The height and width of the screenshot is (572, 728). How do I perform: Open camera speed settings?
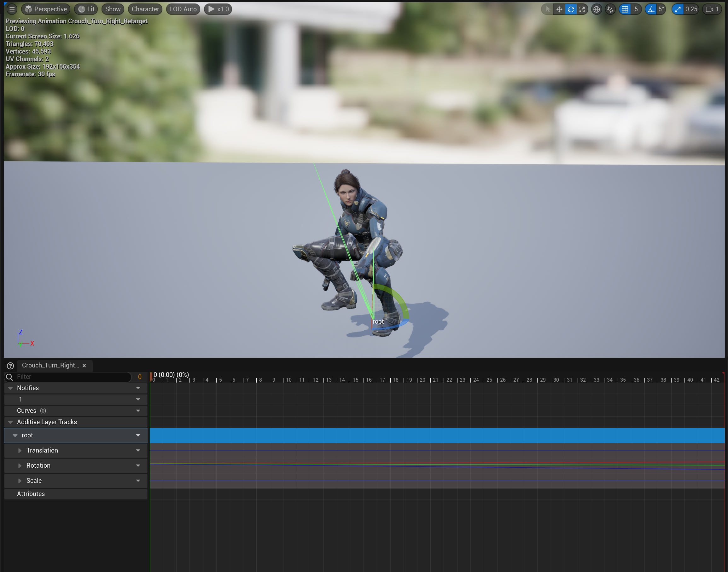coord(712,9)
